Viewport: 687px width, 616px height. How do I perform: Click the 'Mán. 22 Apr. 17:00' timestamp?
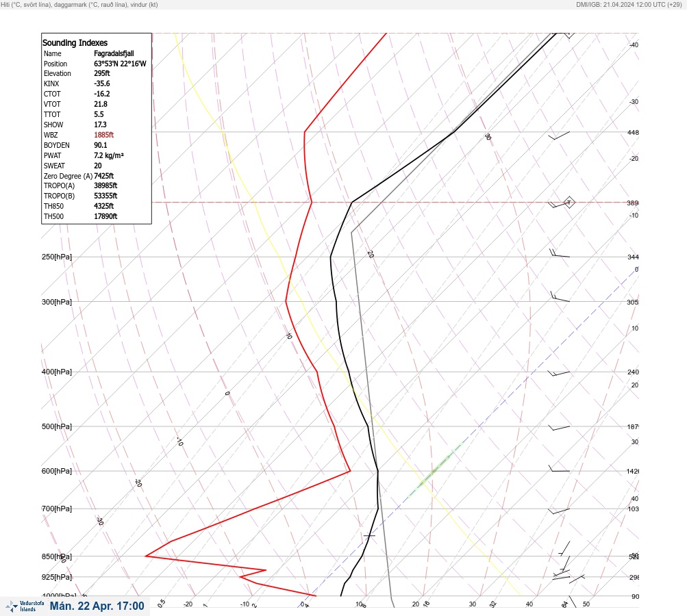point(97,606)
